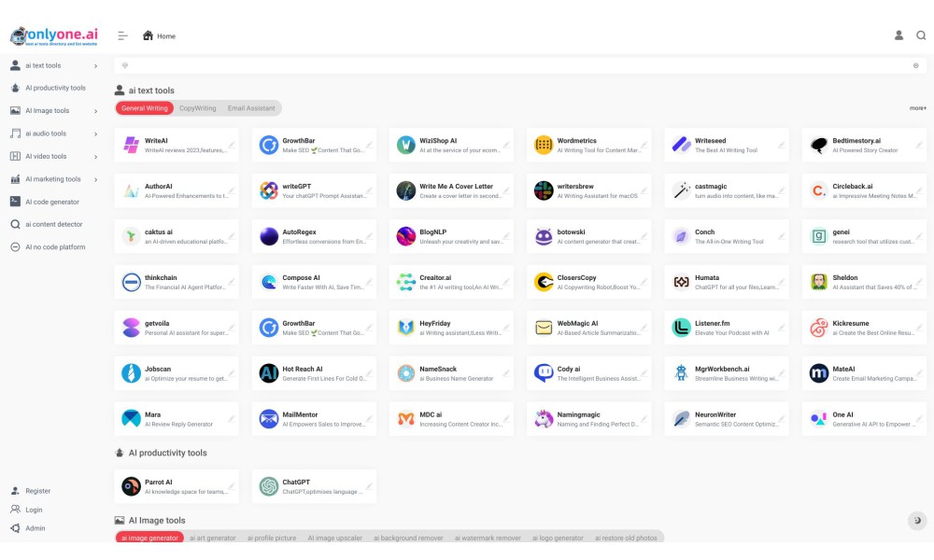Click the ClosersCopy icon
The width and height of the screenshot is (934, 560).
click(x=544, y=282)
